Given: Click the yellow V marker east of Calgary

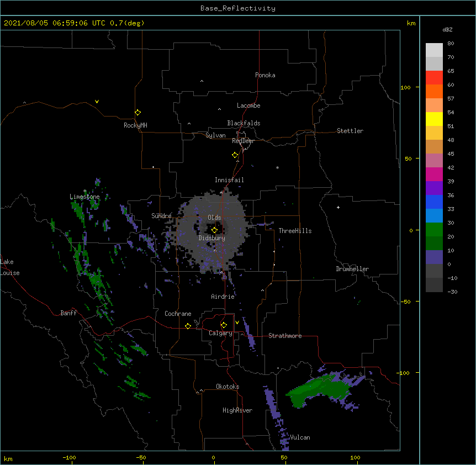Looking at the screenshot, I should pos(237,323).
